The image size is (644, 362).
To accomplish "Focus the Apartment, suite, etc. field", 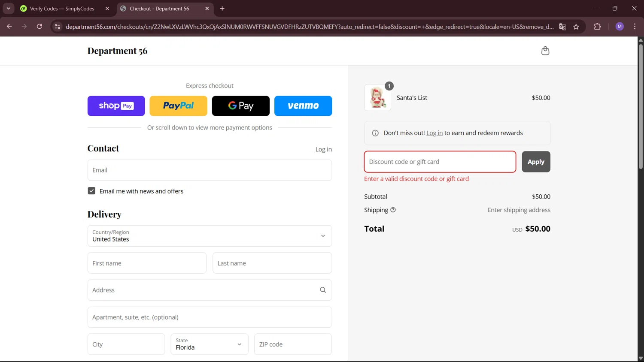I will pyautogui.click(x=210, y=317).
